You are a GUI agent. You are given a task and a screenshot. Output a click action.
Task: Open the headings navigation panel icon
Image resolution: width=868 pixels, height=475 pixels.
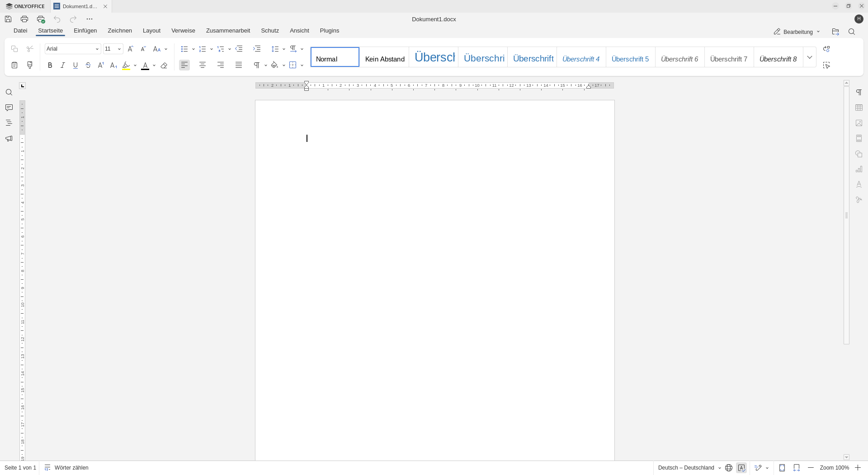(x=9, y=123)
